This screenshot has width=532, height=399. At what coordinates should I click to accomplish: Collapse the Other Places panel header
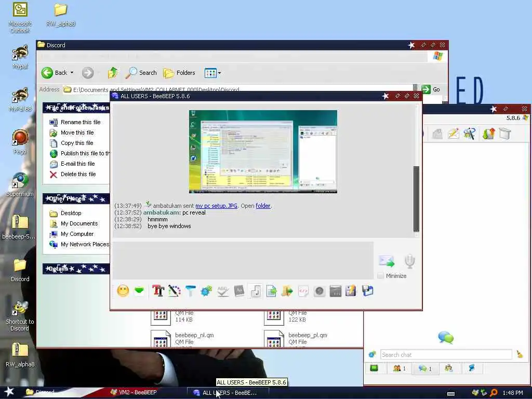(x=76, y=198)
